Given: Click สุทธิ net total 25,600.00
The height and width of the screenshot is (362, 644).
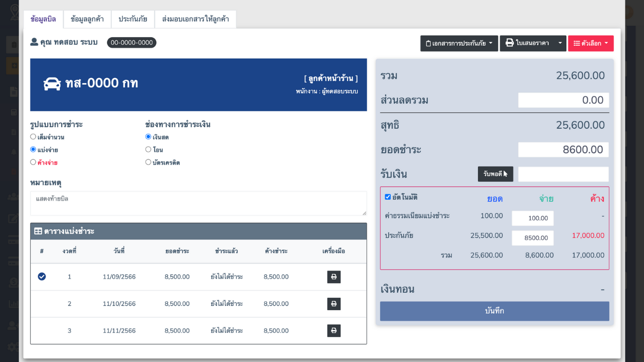Looking at the screenshot, I should click(580, 125).
